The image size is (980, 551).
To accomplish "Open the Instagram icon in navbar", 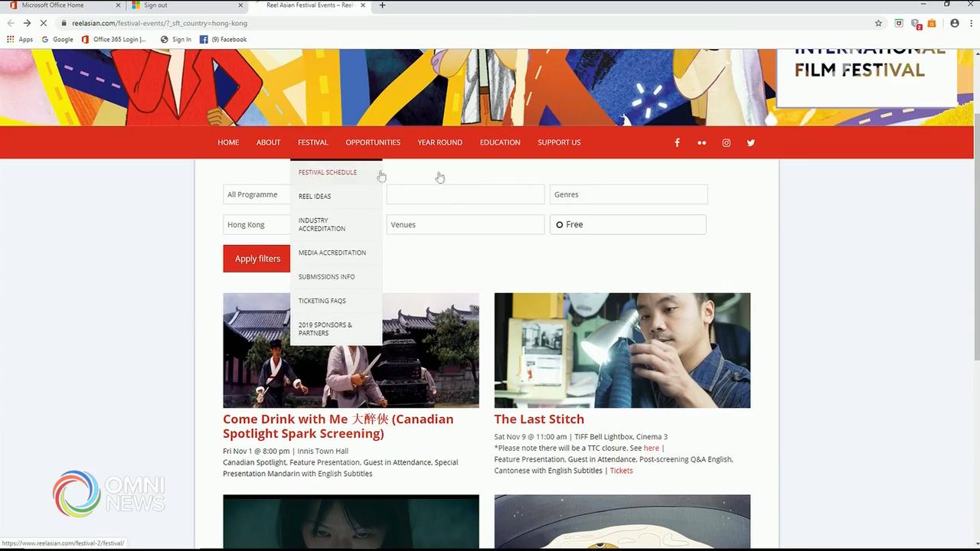I will (x=726, y=143).
